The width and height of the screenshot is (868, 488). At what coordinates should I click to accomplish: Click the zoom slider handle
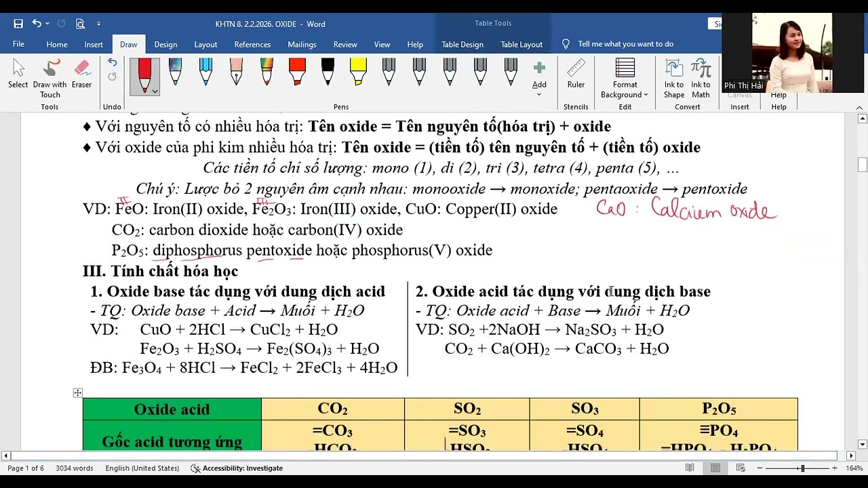coord(802,468)
